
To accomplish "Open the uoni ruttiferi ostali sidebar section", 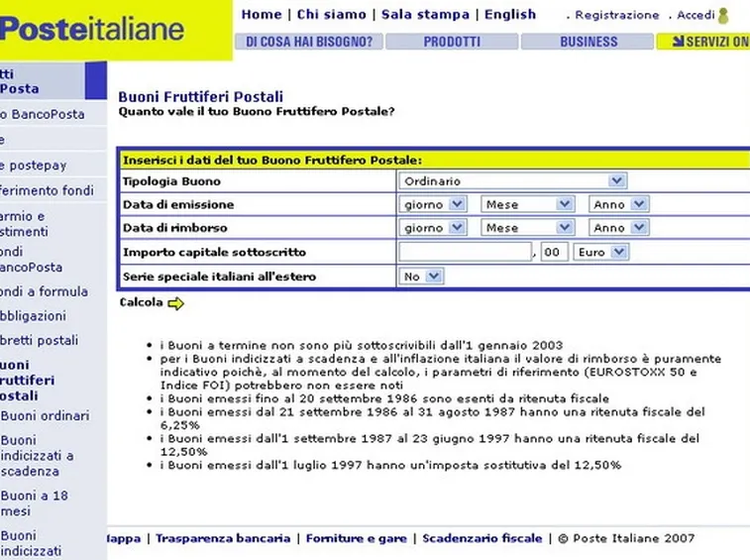I will point(28,381).
